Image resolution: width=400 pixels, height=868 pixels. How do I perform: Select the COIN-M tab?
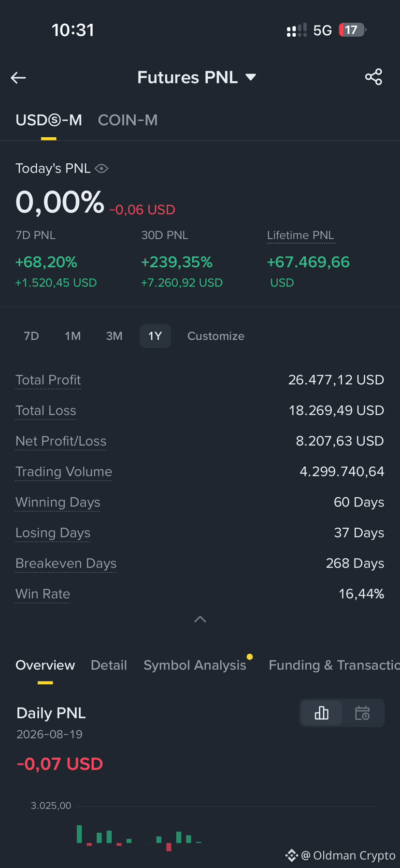click(128, 120)
